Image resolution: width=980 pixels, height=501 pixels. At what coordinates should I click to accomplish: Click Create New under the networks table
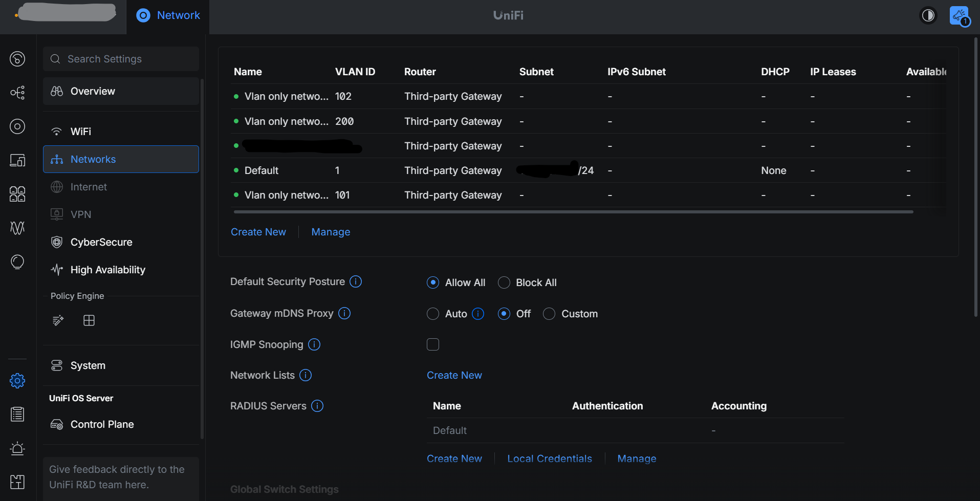[258, 232]
